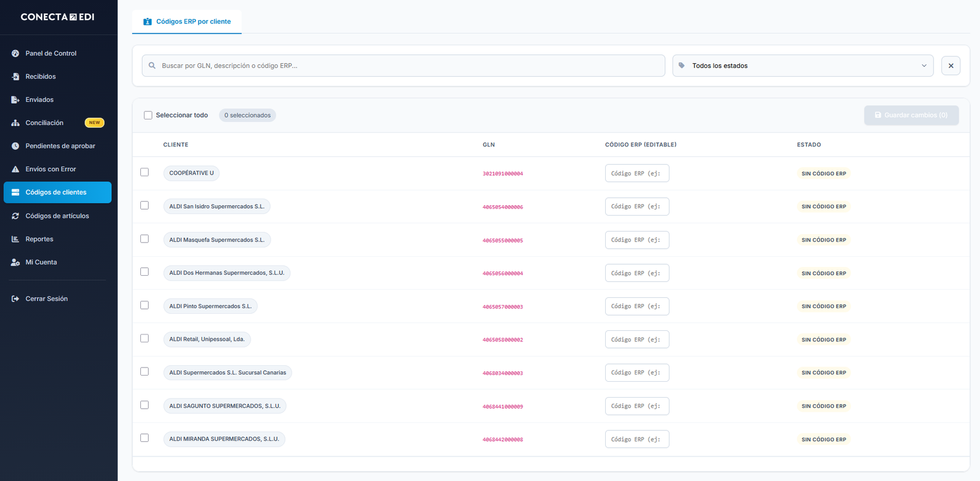Focus the Buscar por GLN search field
Image resolution: width=980 pixels, height=481 pixels.
pos(404,66)
